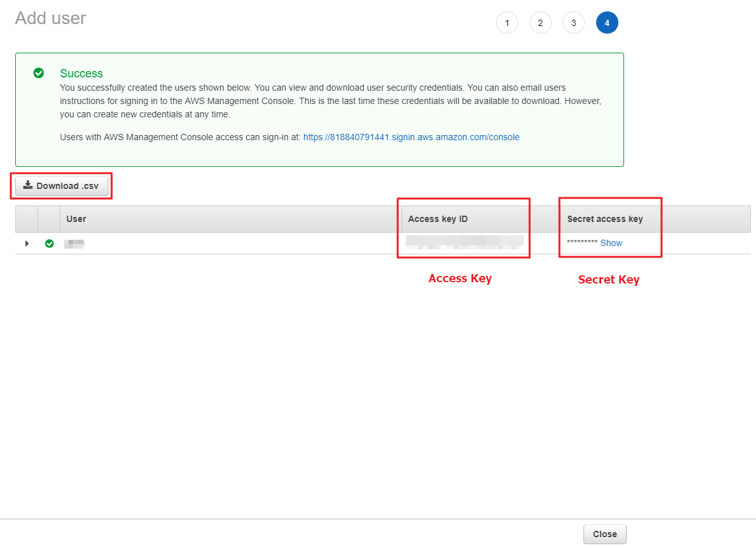Click the download arrow icon on the .csv button

[x=27, y=185]
